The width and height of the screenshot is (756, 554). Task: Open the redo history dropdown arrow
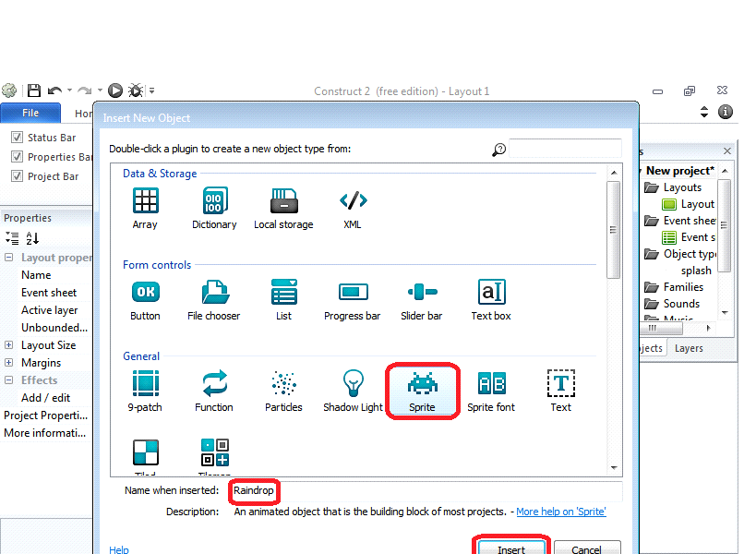[x=100, y=90]
